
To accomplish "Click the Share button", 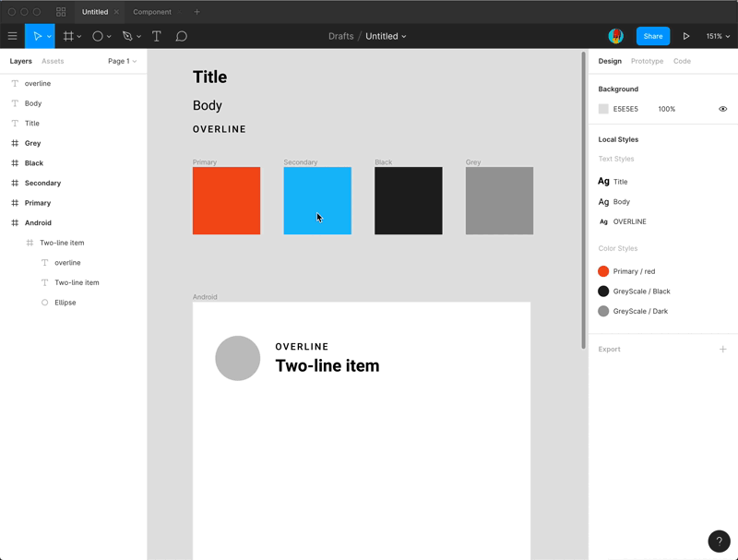I will coord(653,36).
